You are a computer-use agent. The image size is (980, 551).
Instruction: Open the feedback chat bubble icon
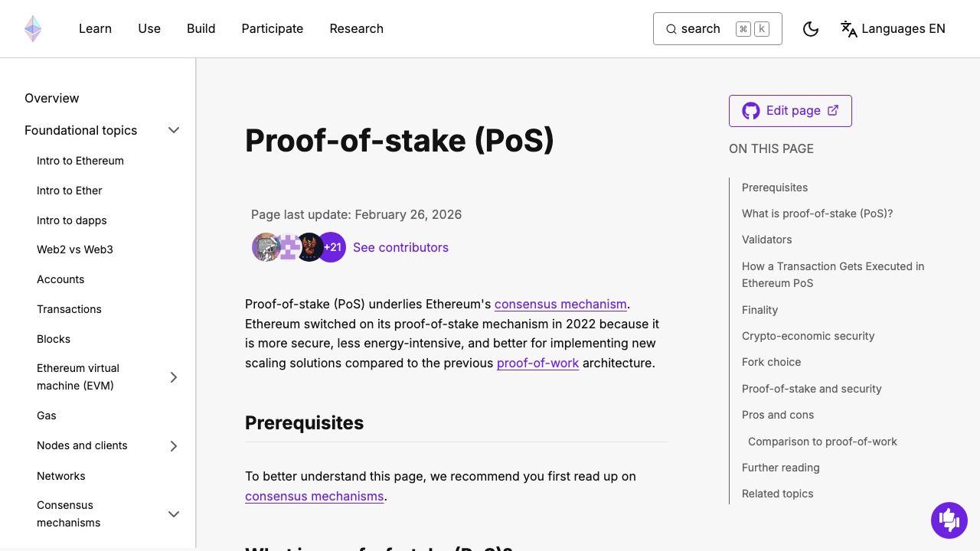[x=949, y=520]
